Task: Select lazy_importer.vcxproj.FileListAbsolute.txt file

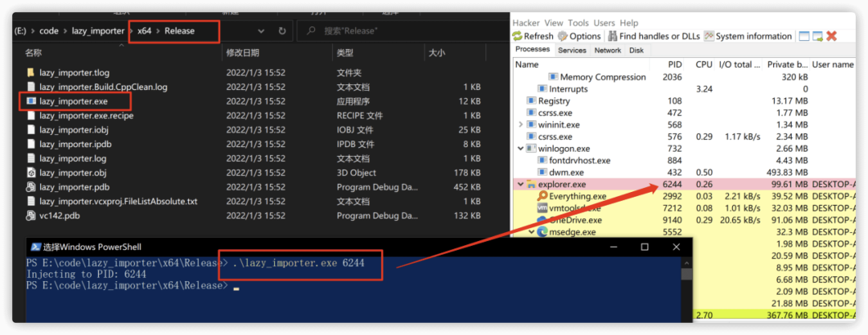Action: click(118, 202)
